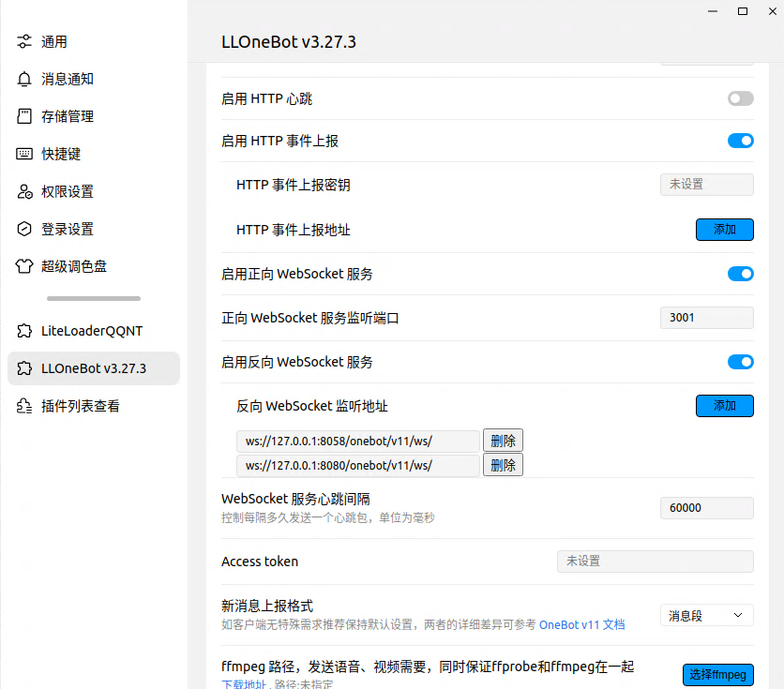Viewport: 784px width, 689px height.
Task: Toggle 启用反向 WebSocket 服务 switch
Action: pyautogui.click(x=740, y=362)
